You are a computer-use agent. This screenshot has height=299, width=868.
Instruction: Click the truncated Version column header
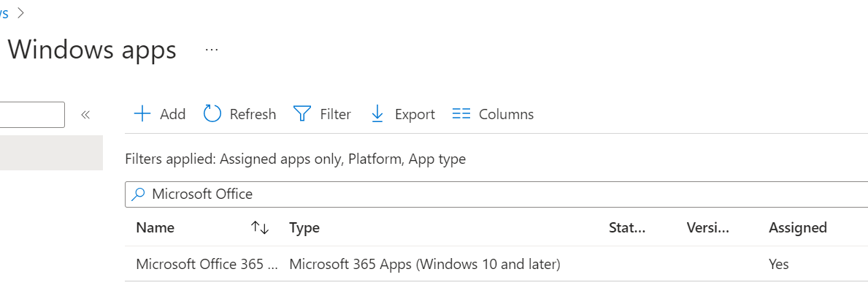pos(708,227)
